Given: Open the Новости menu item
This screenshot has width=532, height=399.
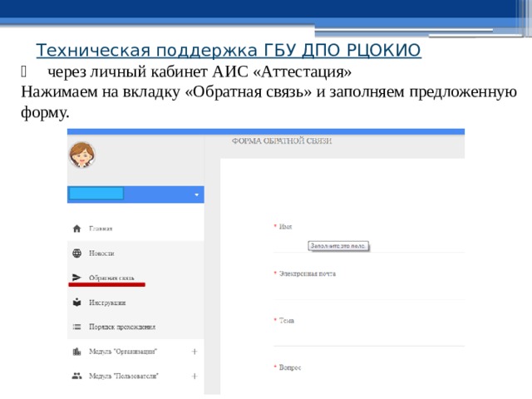Looking at the screenshot, I should [101, 253].
